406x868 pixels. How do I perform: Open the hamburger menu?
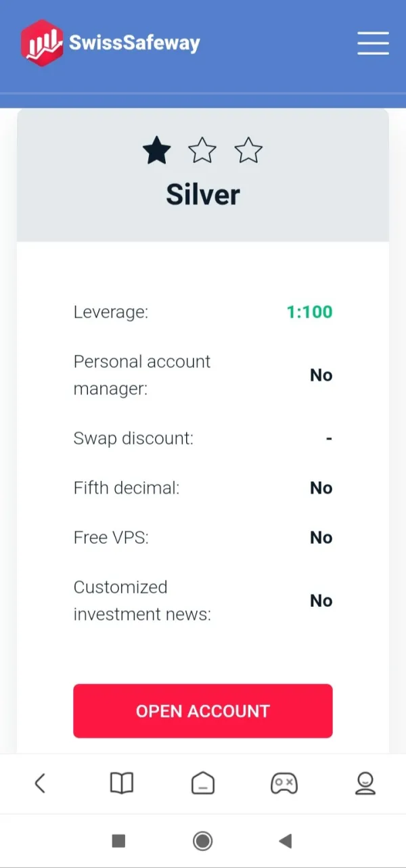click(x=373, y=43)
